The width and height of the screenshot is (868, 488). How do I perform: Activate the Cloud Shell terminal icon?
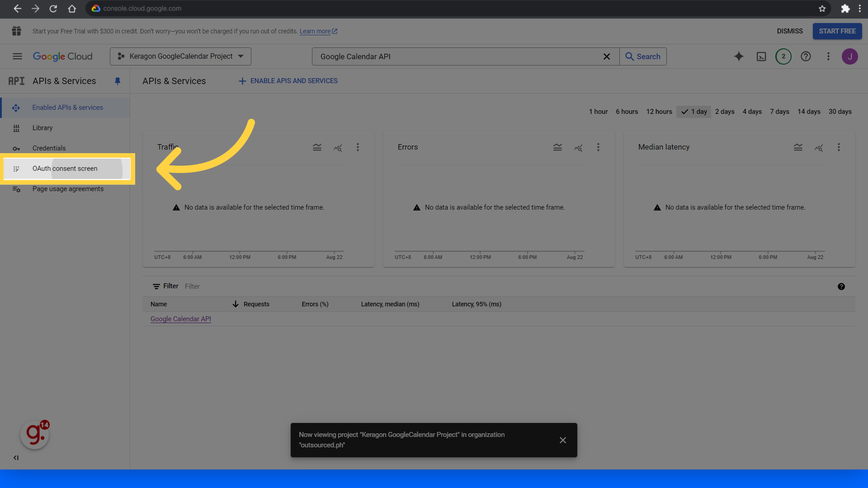pyautogui.click(x=761, y=56)
